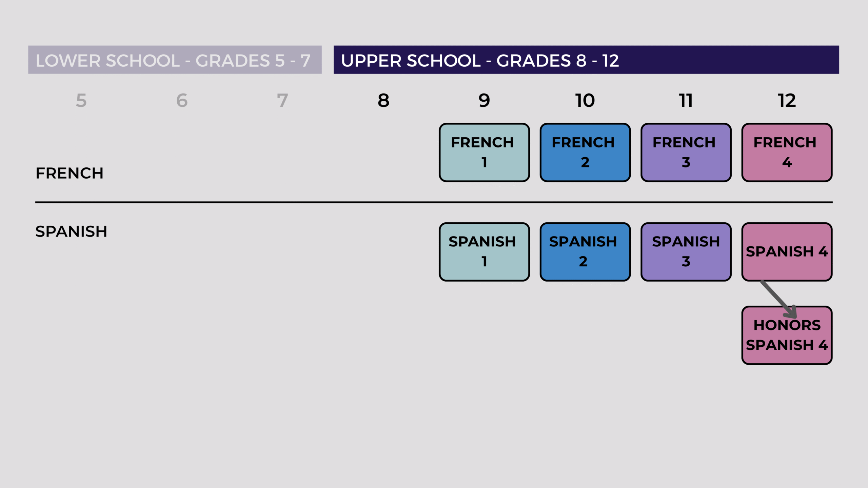Click the Spanish 1 course box
The image size is (868, 488).
point(484,252)
